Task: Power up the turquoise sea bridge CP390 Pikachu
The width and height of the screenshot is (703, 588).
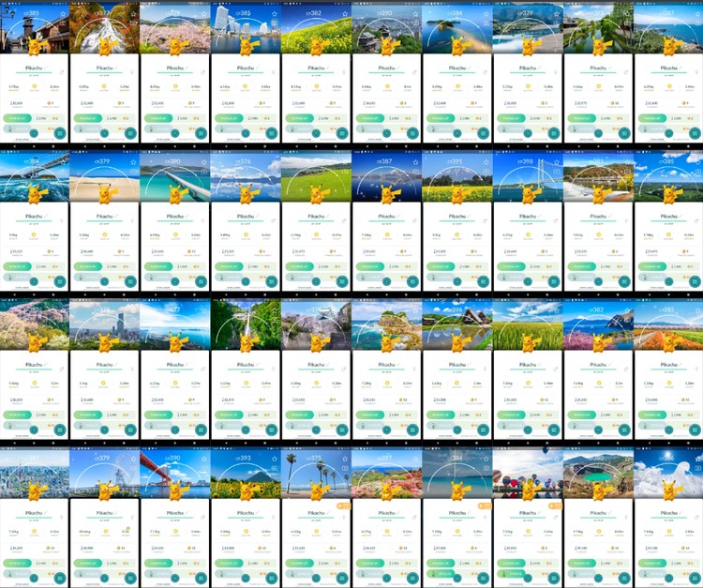Action: [x=158, y=266]
